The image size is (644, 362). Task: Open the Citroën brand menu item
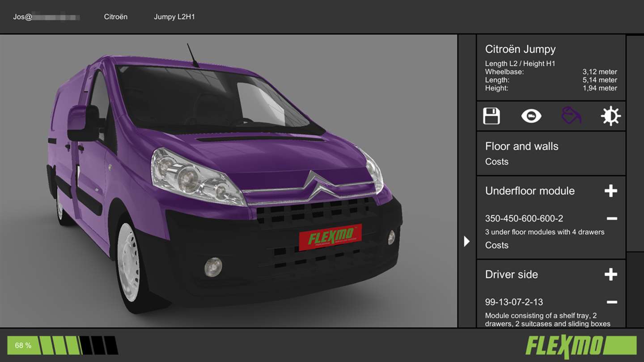pos(116,17)
